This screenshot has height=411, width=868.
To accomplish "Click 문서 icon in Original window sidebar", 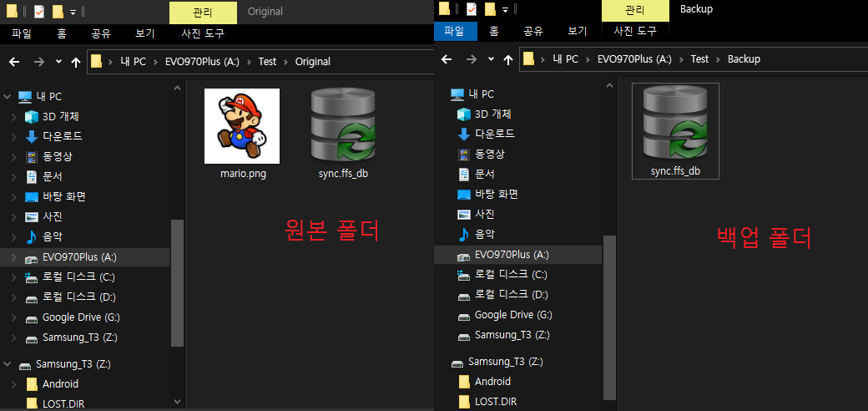I will tap(32, 177).
